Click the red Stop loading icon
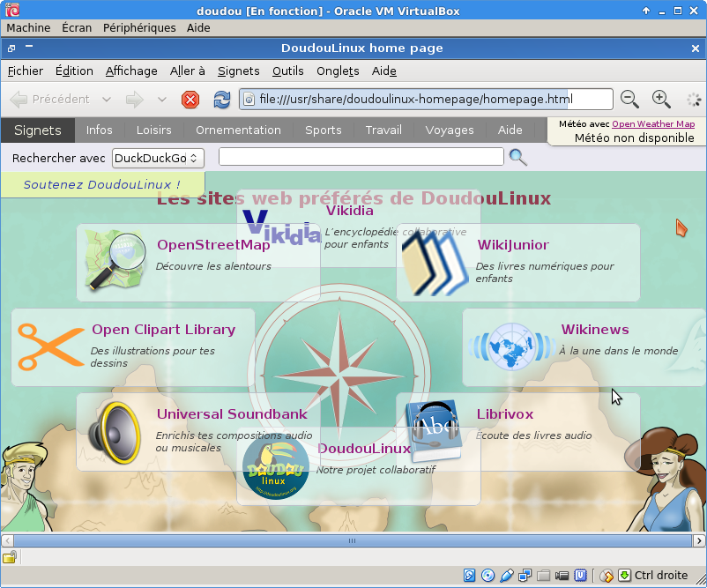Viewport: 707px width, 588px height. click(x=190, y=100)
